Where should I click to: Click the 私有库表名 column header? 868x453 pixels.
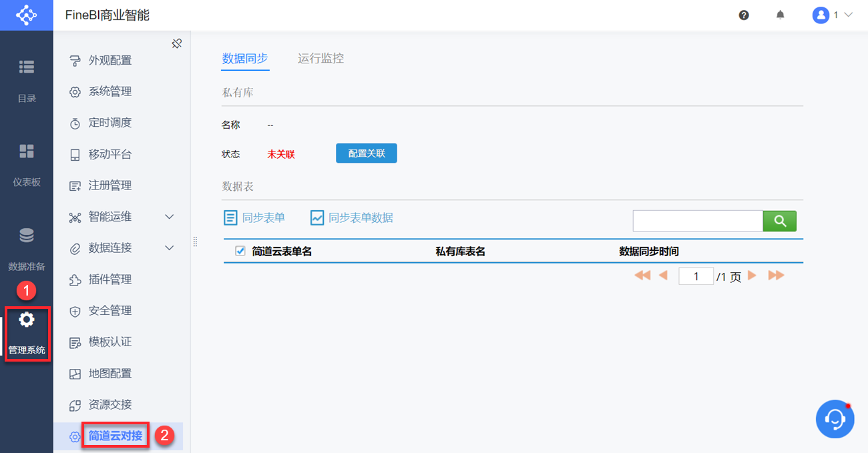[x=460, y=252]
